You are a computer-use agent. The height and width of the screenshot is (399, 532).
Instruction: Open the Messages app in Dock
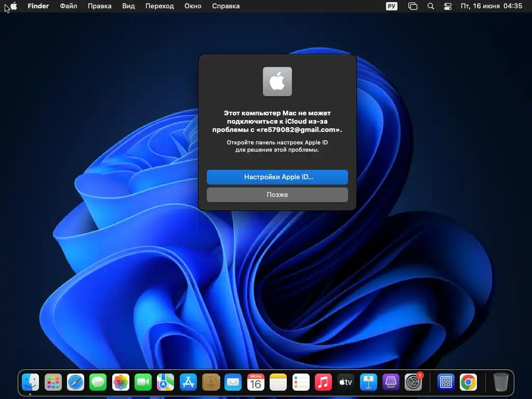[x=98, y=382]
